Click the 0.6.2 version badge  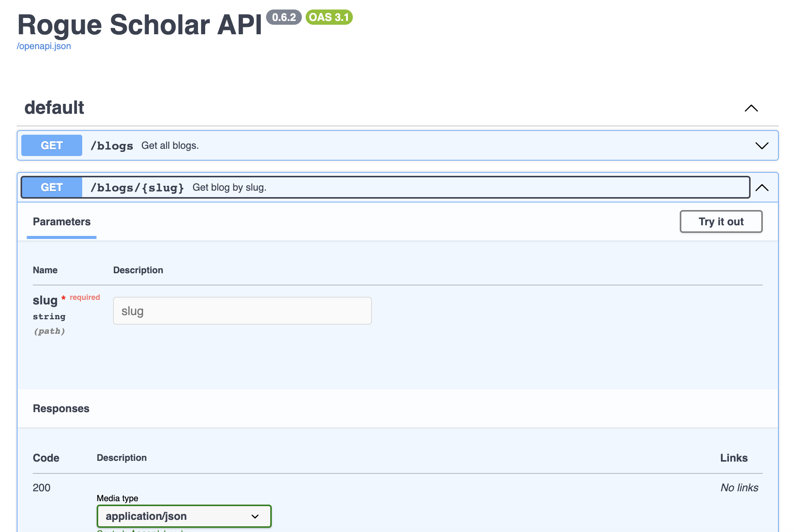[284, 17]
